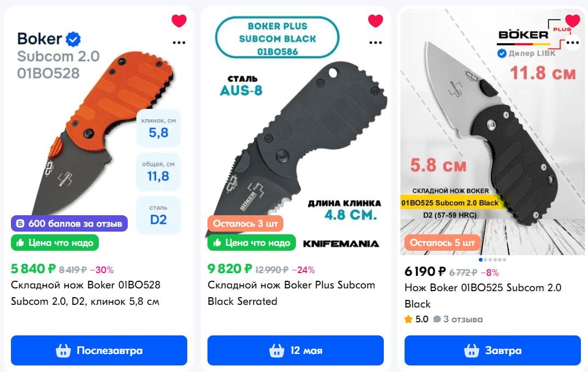Click the 600 баллов за отзыв badge

[x=69, y=224]
